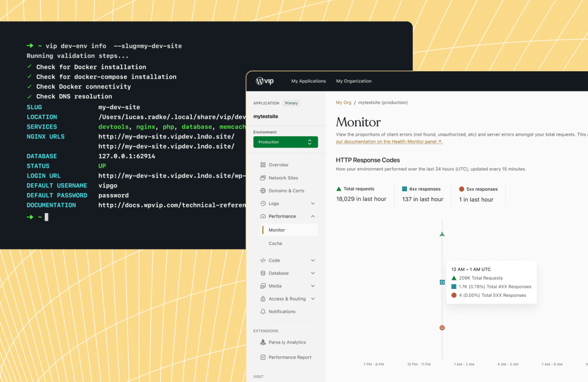Follow the My Org breadcrumb link
Screen dimensions: 588x382
click(343, 102)
